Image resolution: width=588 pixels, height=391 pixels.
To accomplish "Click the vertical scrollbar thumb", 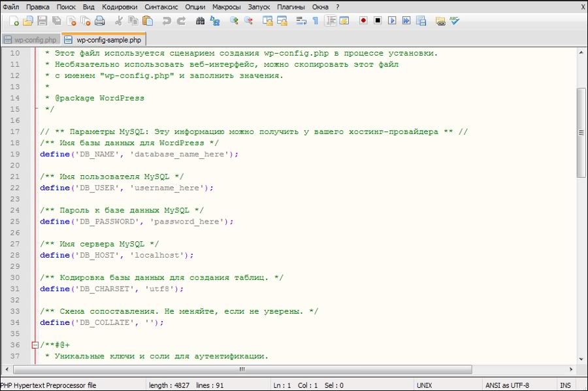I will [x=581, y=133].
